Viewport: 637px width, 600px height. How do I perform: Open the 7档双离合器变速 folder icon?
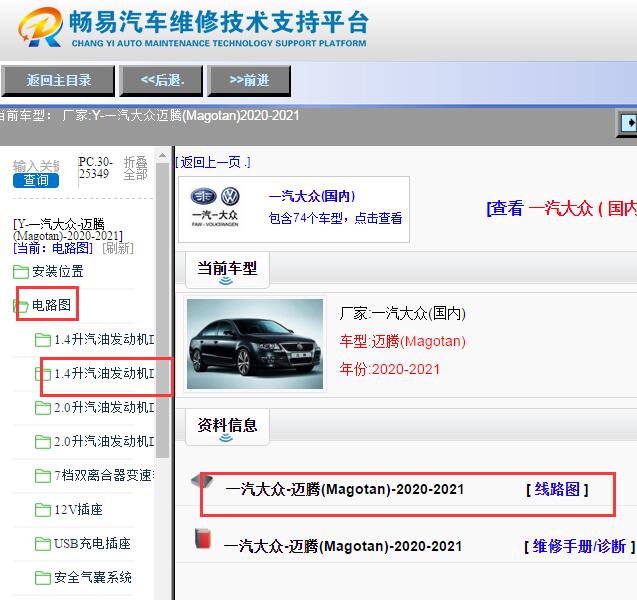(x=43, y=476)
